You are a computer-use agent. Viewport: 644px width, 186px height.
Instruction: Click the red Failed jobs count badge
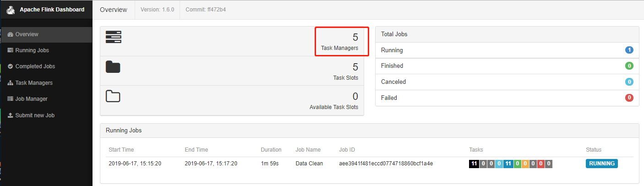(629, 98)
